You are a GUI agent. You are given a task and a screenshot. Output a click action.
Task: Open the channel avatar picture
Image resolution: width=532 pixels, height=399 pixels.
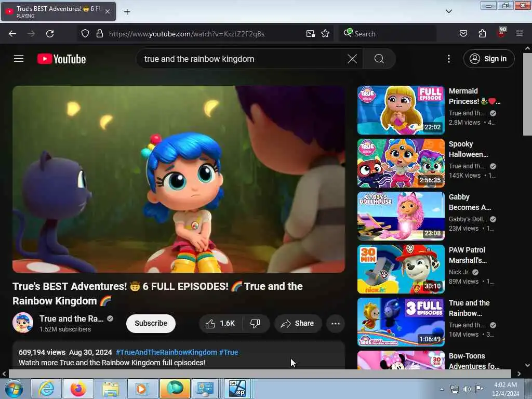click(23, 323)
